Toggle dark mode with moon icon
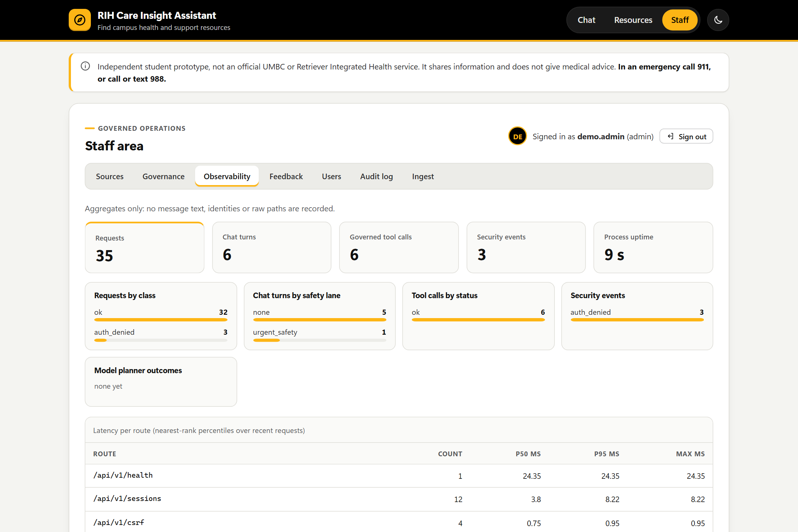 tap(718, 20)
